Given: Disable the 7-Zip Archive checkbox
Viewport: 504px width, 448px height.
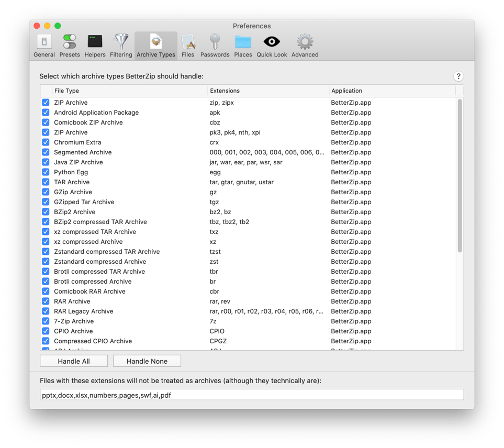Looking at the screenshot, I should click(46, 321).
